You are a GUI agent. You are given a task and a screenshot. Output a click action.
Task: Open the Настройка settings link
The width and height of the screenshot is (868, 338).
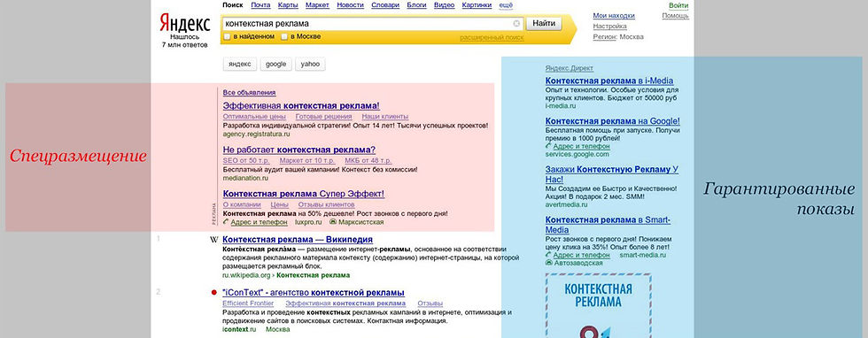[609, 26]
